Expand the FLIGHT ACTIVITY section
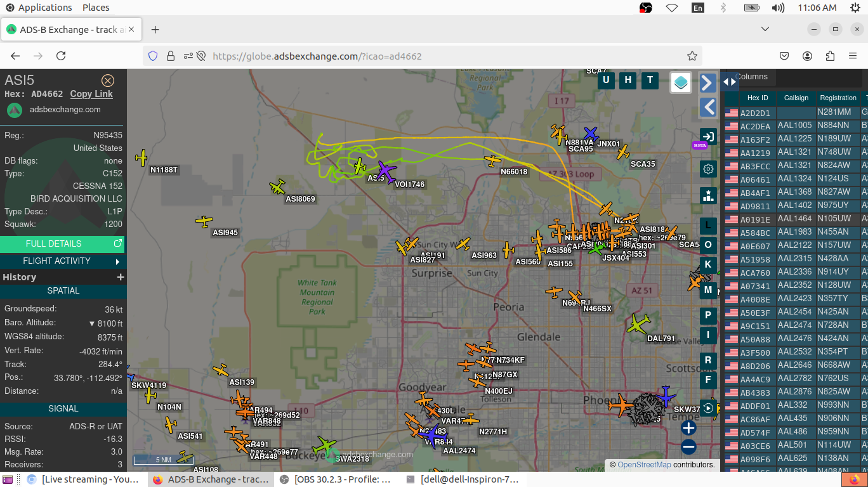This screenshot has height=487, width=868. [x=62, y=261]
